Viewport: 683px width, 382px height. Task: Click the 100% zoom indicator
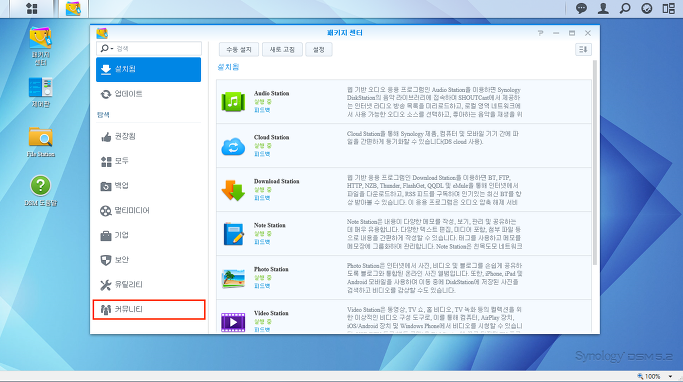[649, 376]
